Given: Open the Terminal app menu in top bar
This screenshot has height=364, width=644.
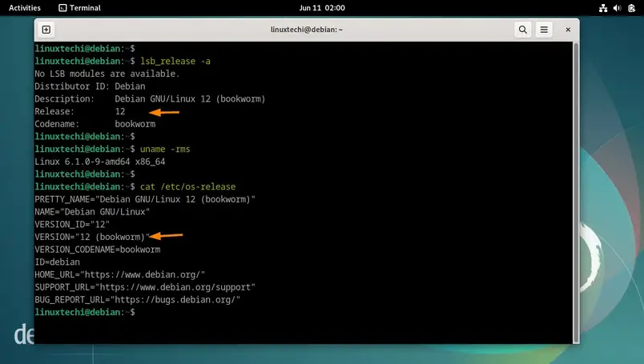Looking at the screenshot, I should (79, 8).
